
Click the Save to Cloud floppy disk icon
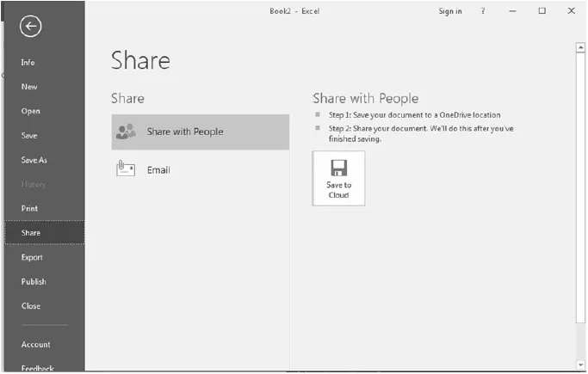click(338, 168)
